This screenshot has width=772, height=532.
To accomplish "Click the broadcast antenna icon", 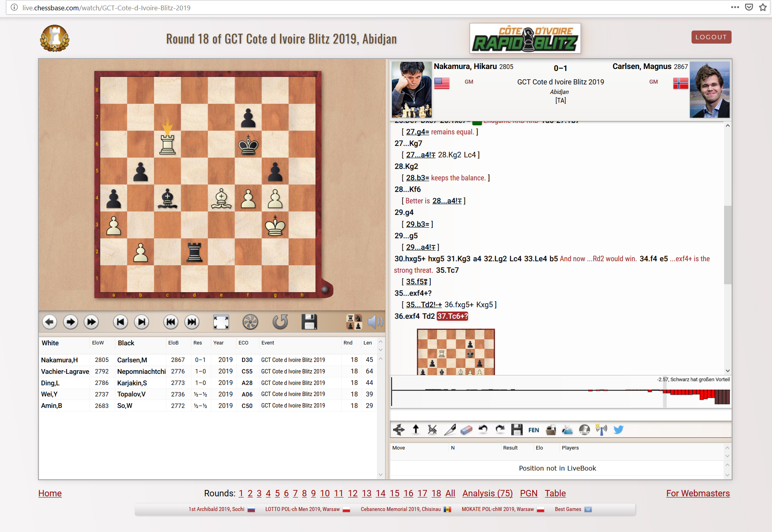I will click(601, 430).
